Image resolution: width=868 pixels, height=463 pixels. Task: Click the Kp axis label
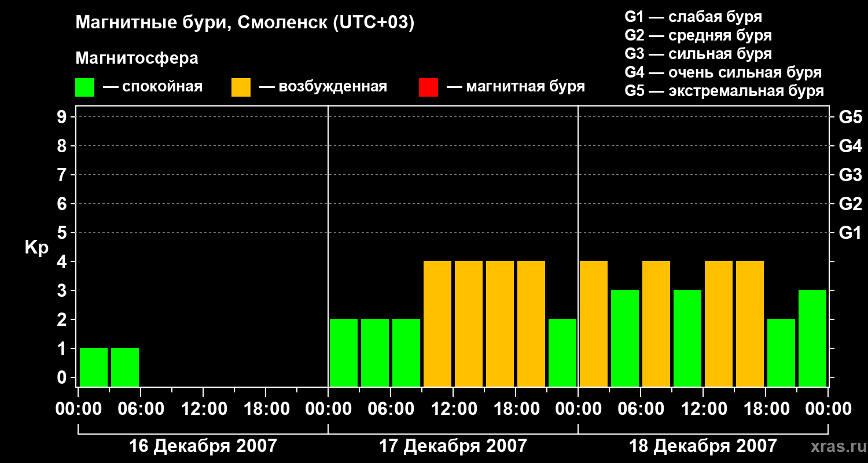(x=36, y=248)
